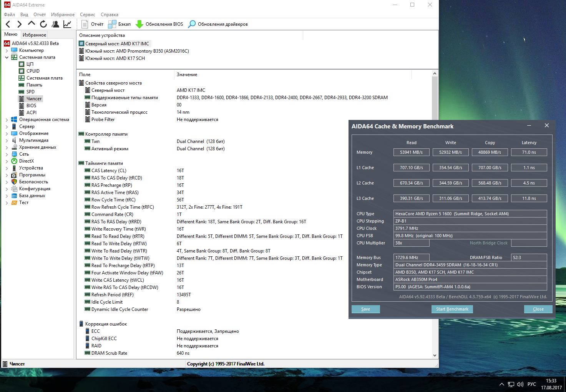Click Обновления драйверов search button
Viewport: 566px width, 392px height.
click(218, 24)
